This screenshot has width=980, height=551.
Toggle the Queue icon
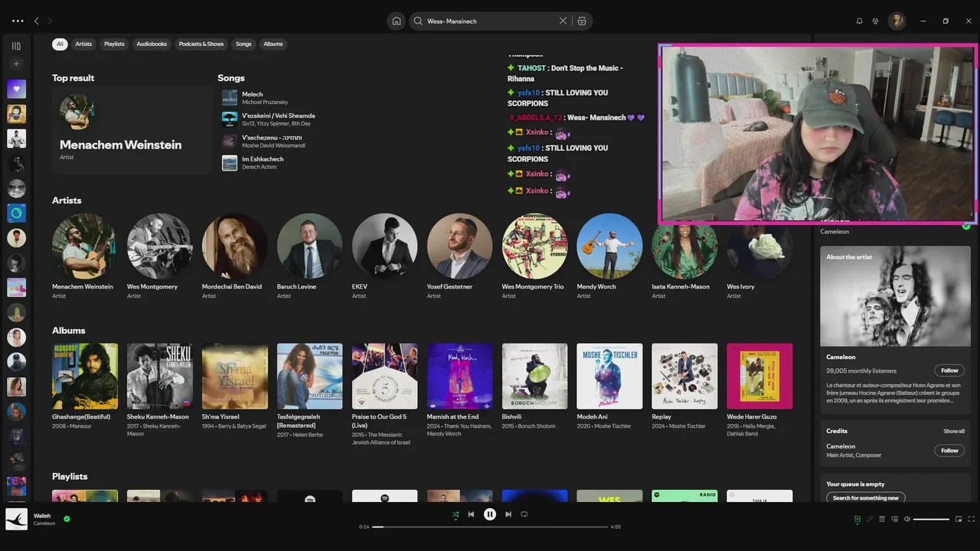click(x=882, y=519)
